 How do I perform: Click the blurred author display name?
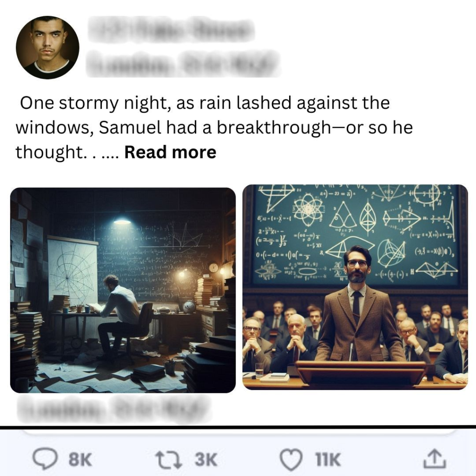coord(171,29)
